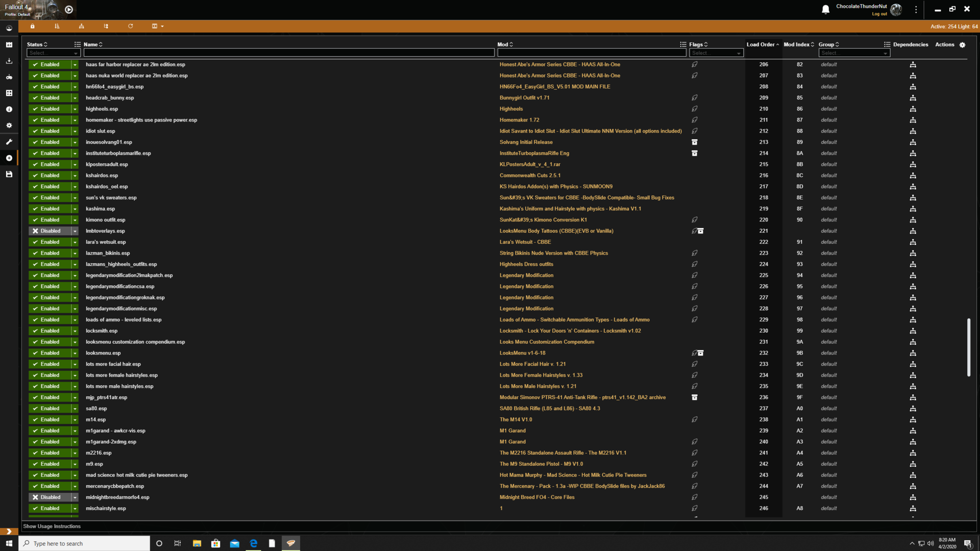Open the Homemaker 1.72 mod link
The image size is (980, 551).
tap(519, 120)
